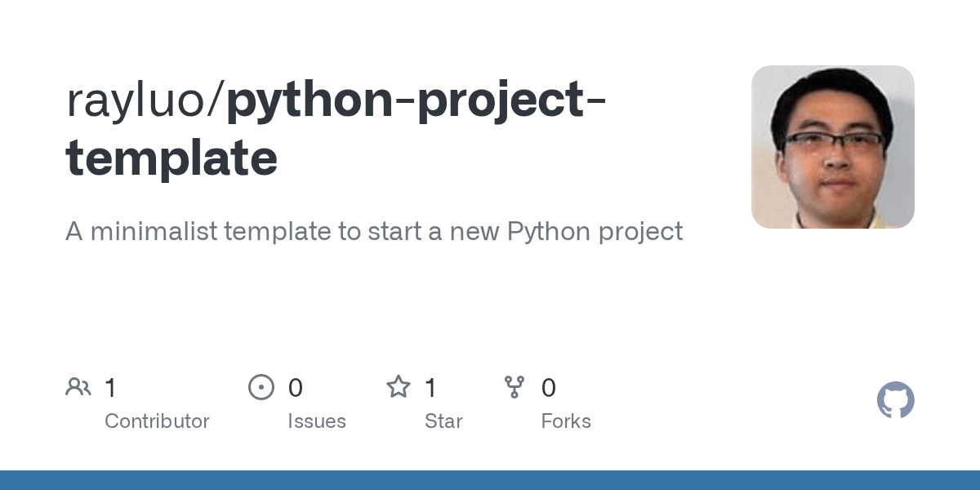
Task: Click the Contributor label
Action: pos(157,421)
